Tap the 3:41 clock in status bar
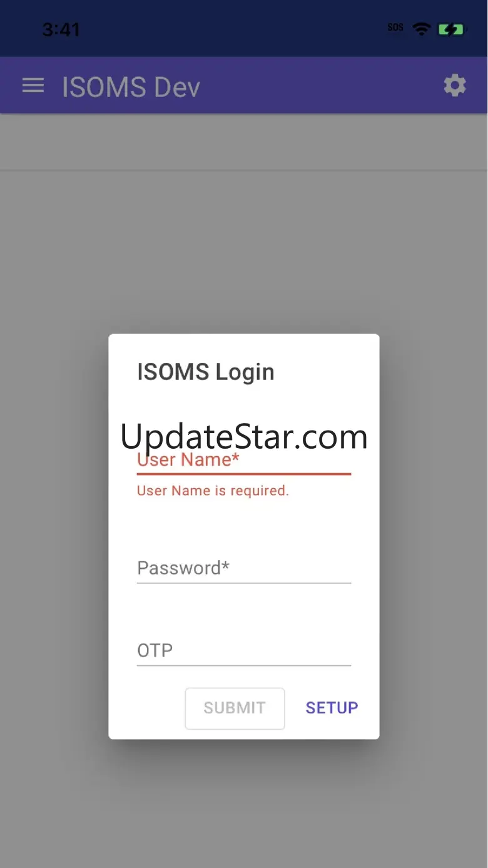The height and width of the screenshot is (868, 488). click(61, 29)
